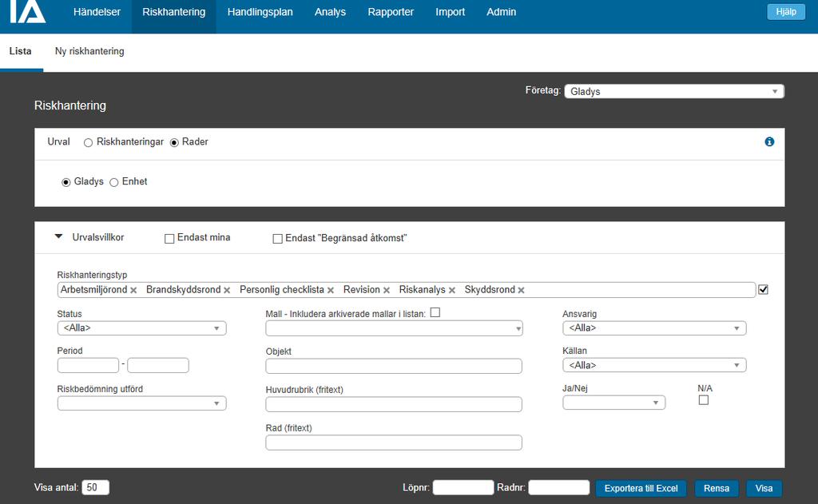The width and height of the screenshot is (818, 504).
Task: Click the Rensa button
Action: pos(717,488)
